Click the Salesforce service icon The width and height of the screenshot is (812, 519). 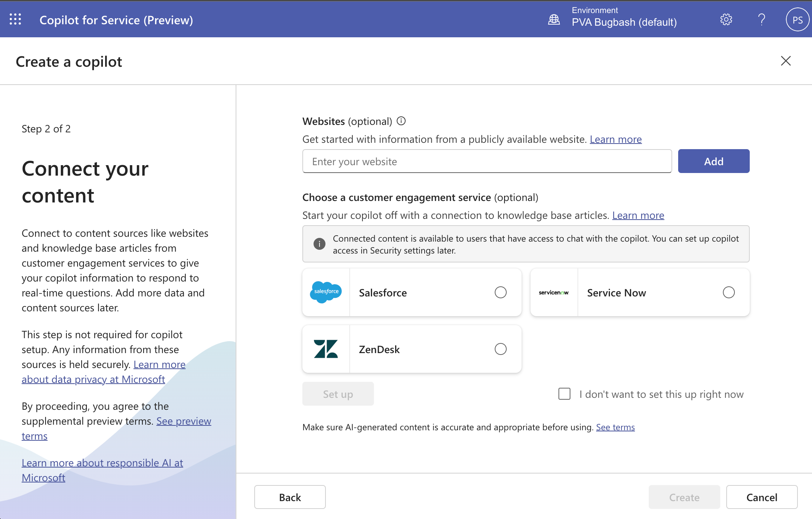tap(326, 292)
